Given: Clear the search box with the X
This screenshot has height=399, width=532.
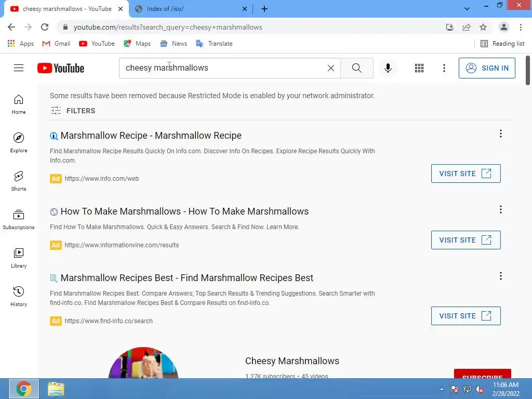Looking at the screenshot, I should pyautogui.click(x=331, y=68).
